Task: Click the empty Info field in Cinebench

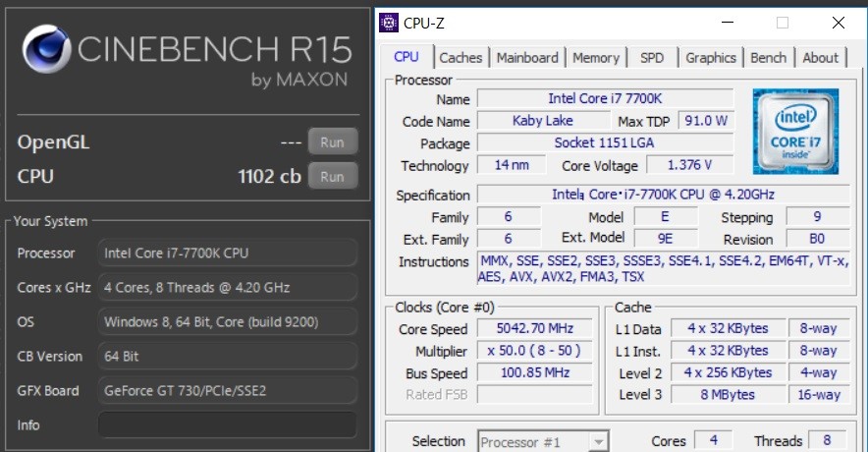Action: click(x=228, y=424)
